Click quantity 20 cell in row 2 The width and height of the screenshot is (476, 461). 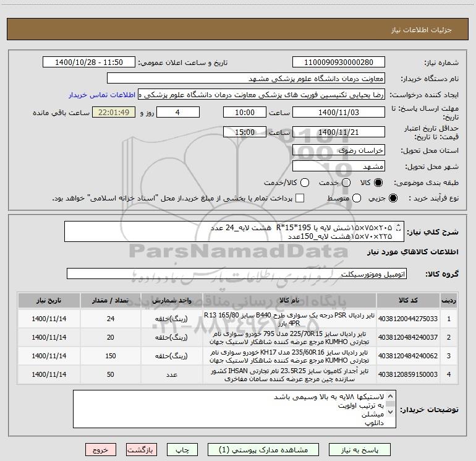coord(111,337)
